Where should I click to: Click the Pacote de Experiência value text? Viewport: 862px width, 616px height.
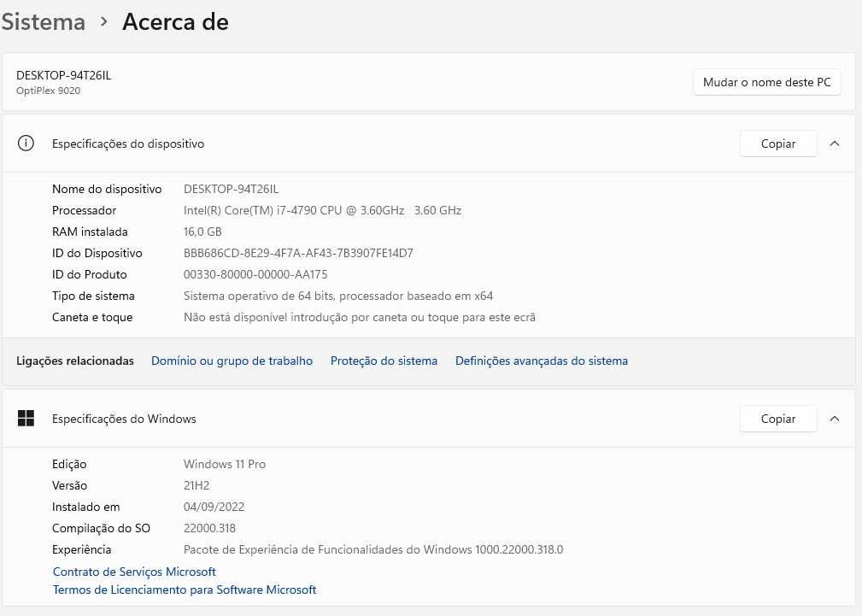373,549
